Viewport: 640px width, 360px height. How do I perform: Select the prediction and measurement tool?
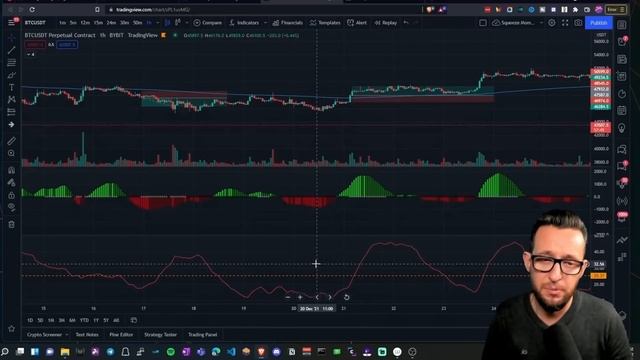(11, 112)
